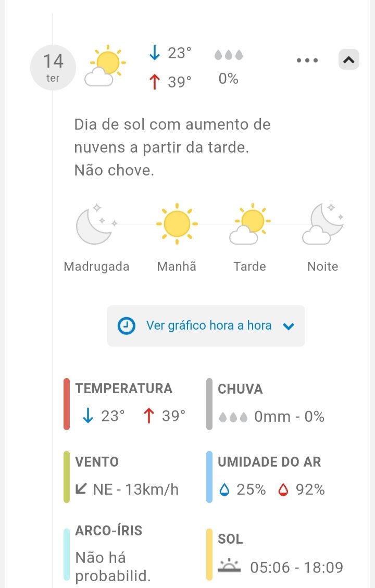The image size is (375, 588).
Task: Click the day summary sun-cloud icon
Action: click(105, 67)
